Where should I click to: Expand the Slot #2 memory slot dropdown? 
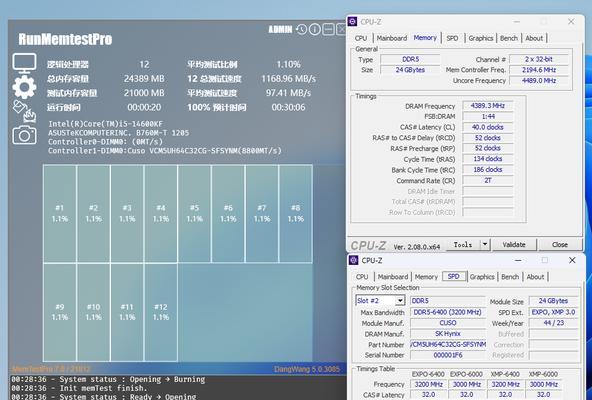[x=400, y=301]
